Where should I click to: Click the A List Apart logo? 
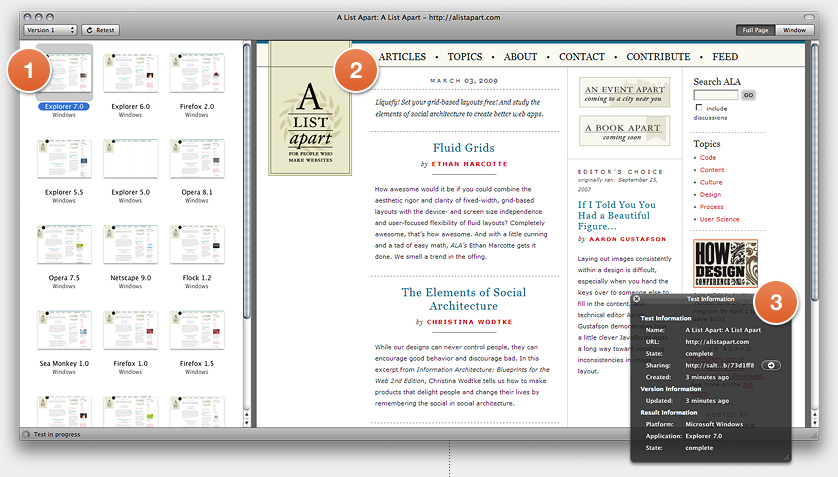tap(310, 110)
